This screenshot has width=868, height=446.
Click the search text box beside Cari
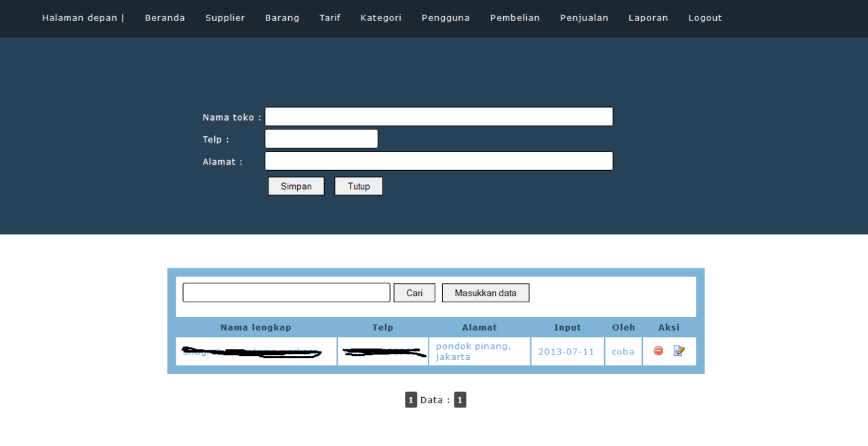point(286,293)
